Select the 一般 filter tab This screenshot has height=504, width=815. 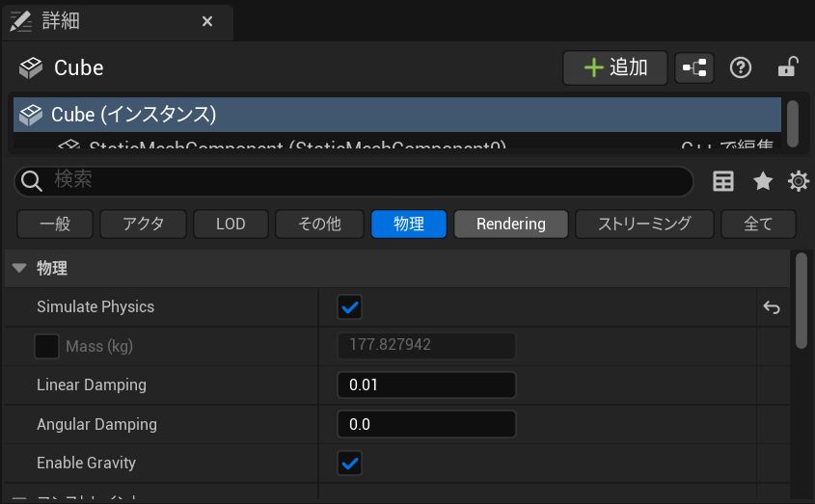coord(55,224)
